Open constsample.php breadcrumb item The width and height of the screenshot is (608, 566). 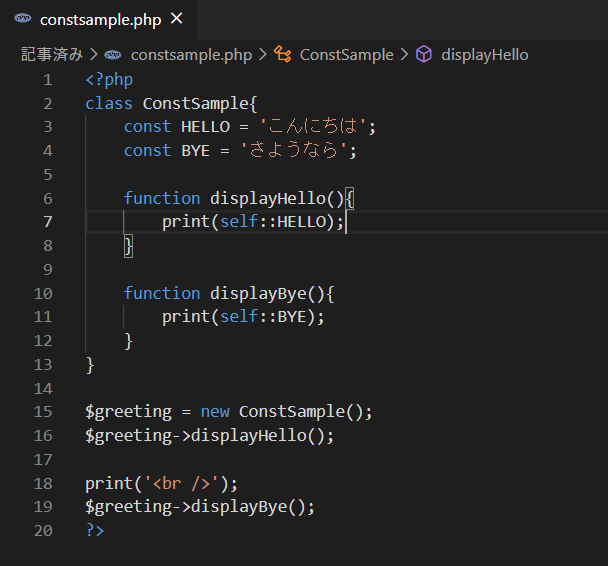(x=191, y=55)
